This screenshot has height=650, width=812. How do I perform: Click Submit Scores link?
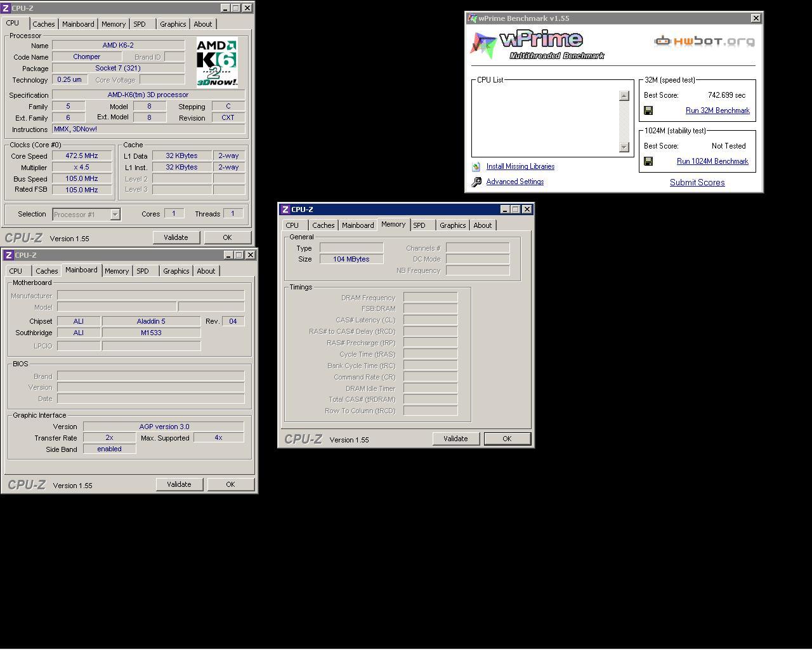click(x=697, y=182)
